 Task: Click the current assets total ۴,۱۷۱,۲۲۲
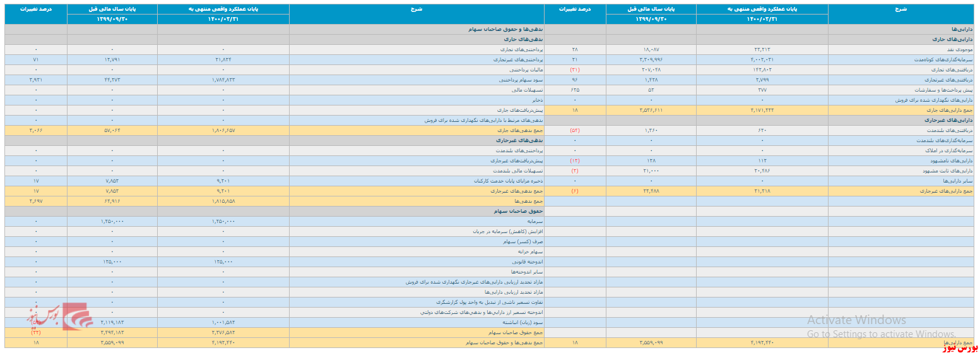click(x=762, y=110)
